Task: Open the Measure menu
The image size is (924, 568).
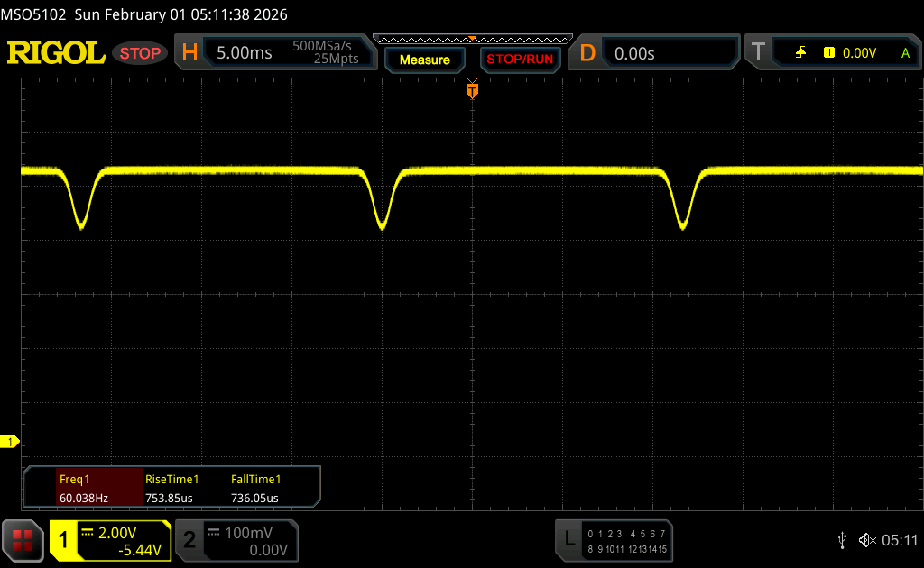Action: pyautogui.click(x=424, y=60)
